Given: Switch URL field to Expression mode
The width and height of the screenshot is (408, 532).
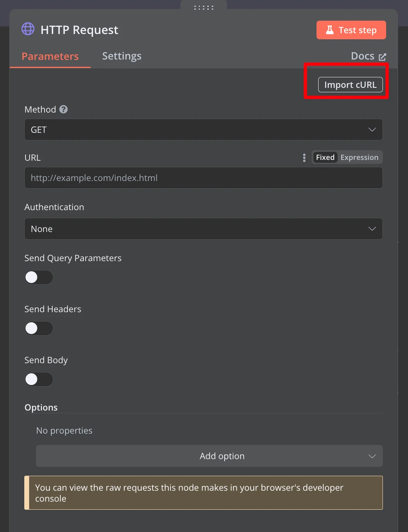Looking at the screenshot, I should point(359,157).
